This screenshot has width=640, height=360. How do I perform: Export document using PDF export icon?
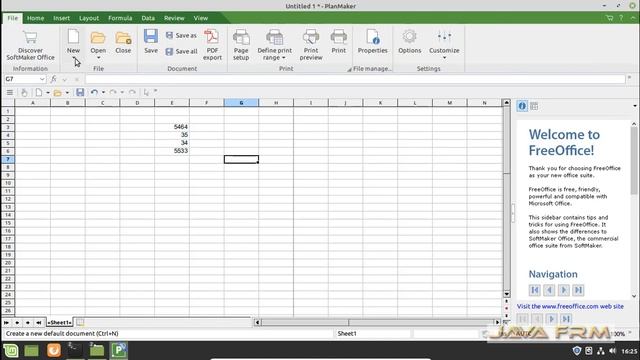(212, 36)
